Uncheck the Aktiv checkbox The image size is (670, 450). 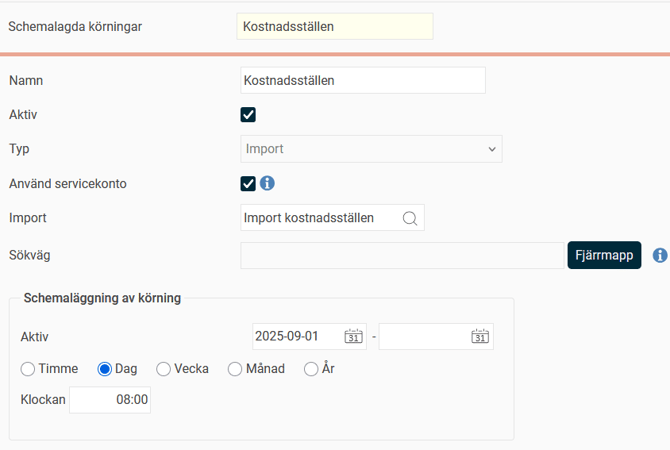click(248, 115)
